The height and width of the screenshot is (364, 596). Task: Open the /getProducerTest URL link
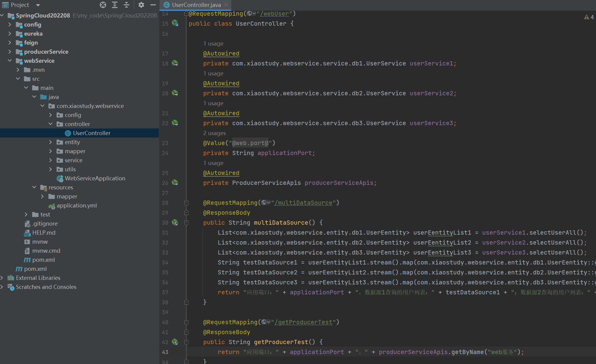tap(303, 322)
